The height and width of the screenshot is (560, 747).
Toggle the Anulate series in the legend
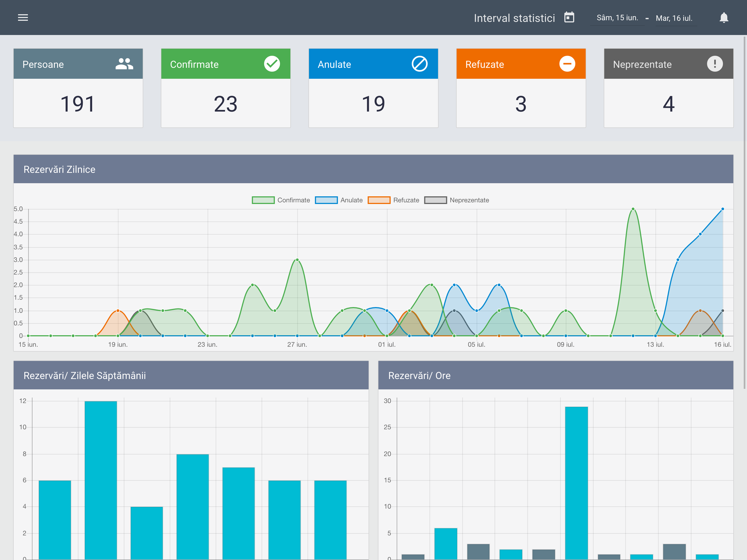(x=339, y=200)
